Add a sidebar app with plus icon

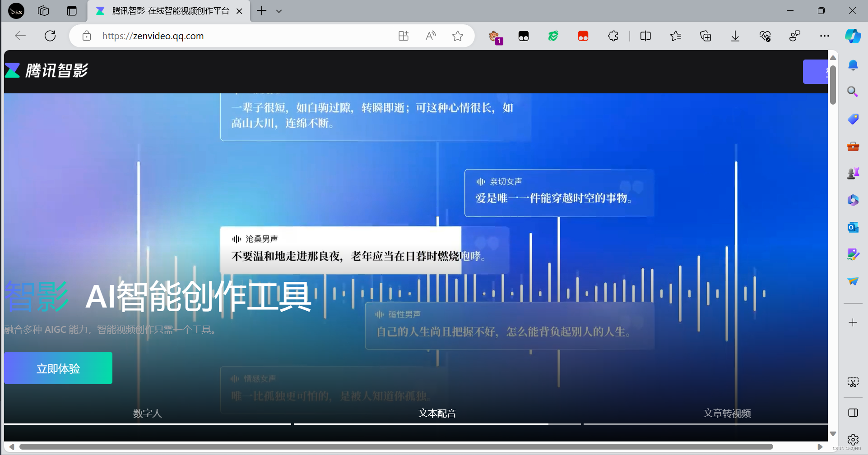tap(853, 322)
